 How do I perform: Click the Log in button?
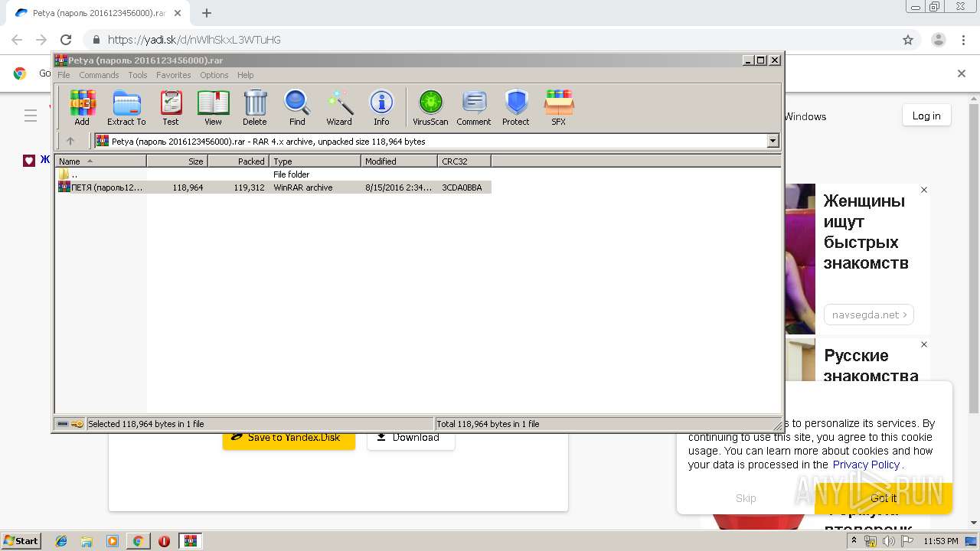click(x=926, y=116)
